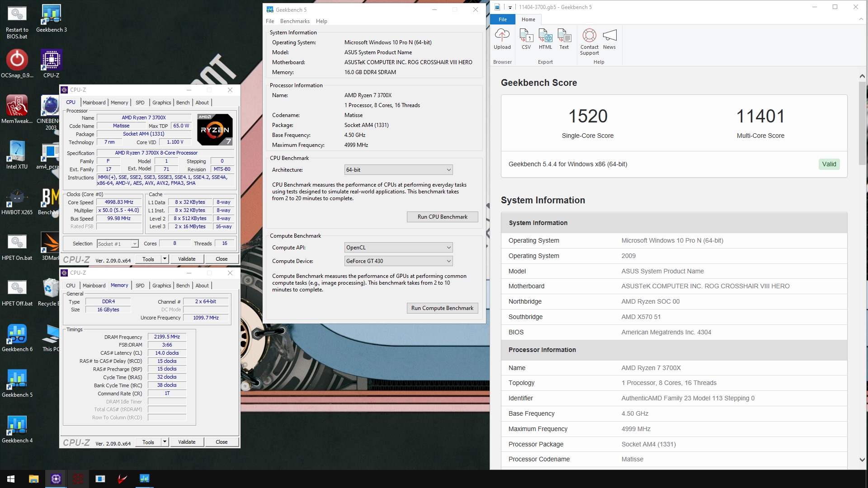Open Benchmarks menu in Geekbench 5
868x488 pixels.
point(295,21)
